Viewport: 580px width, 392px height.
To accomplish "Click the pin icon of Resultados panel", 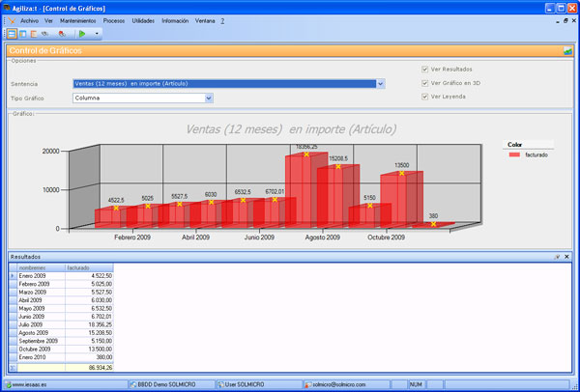I will [558, 257].
